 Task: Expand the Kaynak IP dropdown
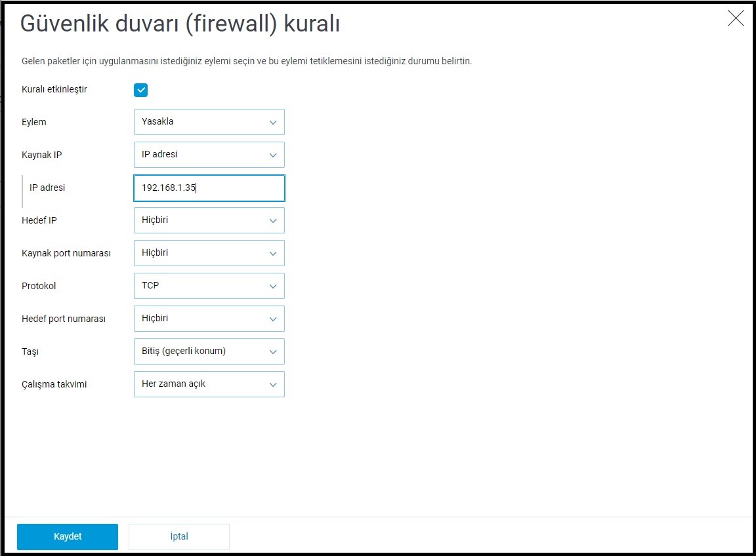coord(209,155)
